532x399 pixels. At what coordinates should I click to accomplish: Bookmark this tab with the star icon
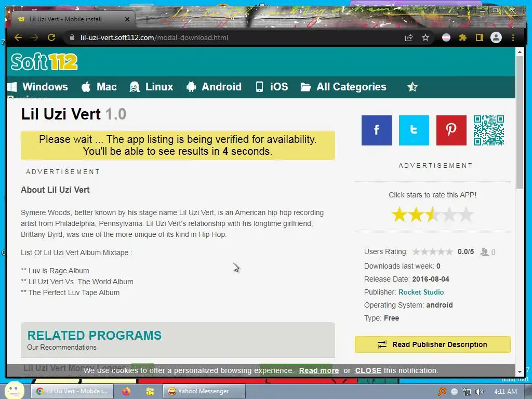(x=425, y=37)
